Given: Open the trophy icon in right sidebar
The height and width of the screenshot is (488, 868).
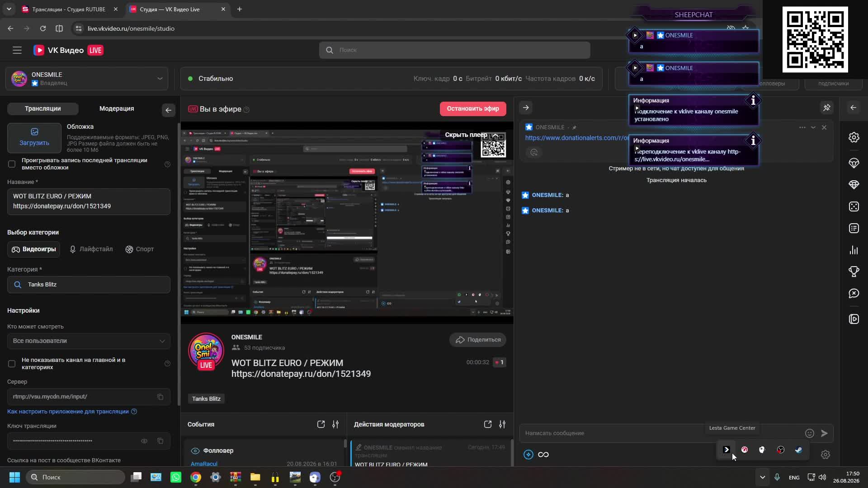Looking at the screenshot, I should pyautogui.click(x=854, y=272).
